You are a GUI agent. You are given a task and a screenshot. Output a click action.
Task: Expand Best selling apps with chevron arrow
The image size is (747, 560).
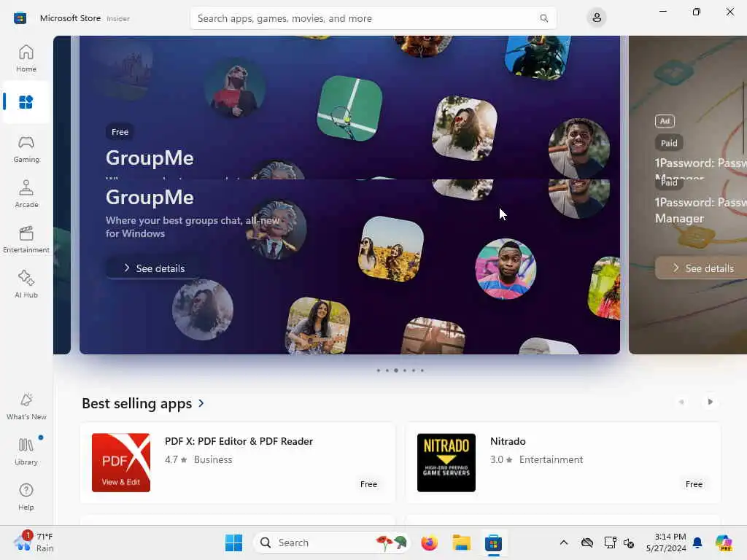201,403
